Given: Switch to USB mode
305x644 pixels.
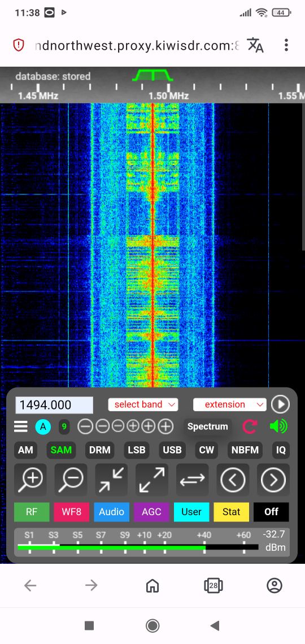Looking at the screenshot, I should click(172, 450).
